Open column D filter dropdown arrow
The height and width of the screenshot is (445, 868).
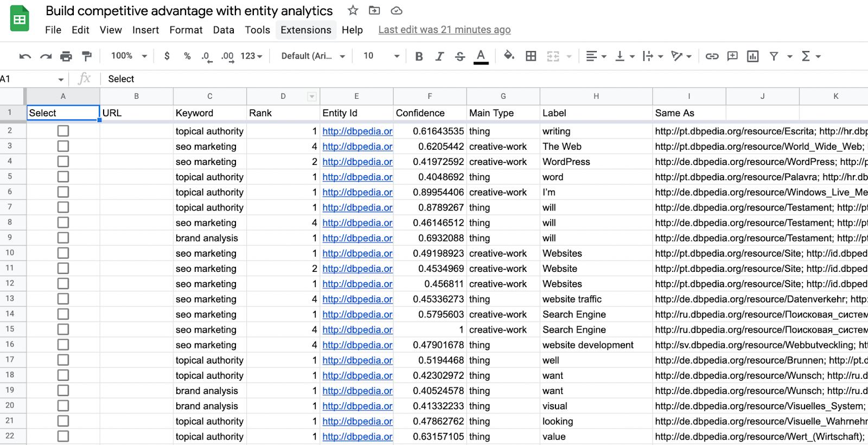click(x=312, y=97)
